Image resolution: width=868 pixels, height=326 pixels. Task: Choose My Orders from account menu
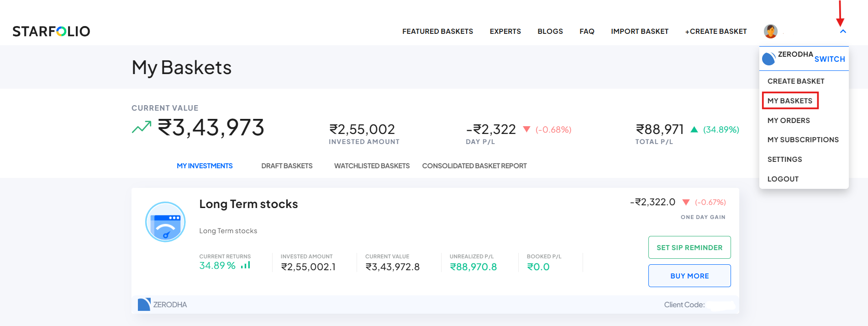(x=789, y=120)
